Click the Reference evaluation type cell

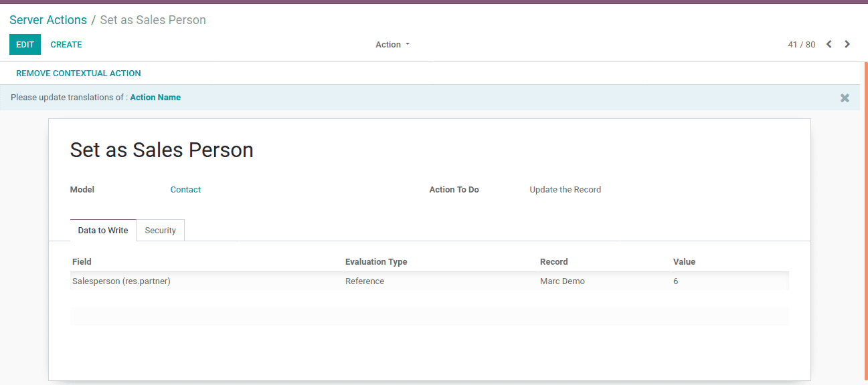[365, 281]
